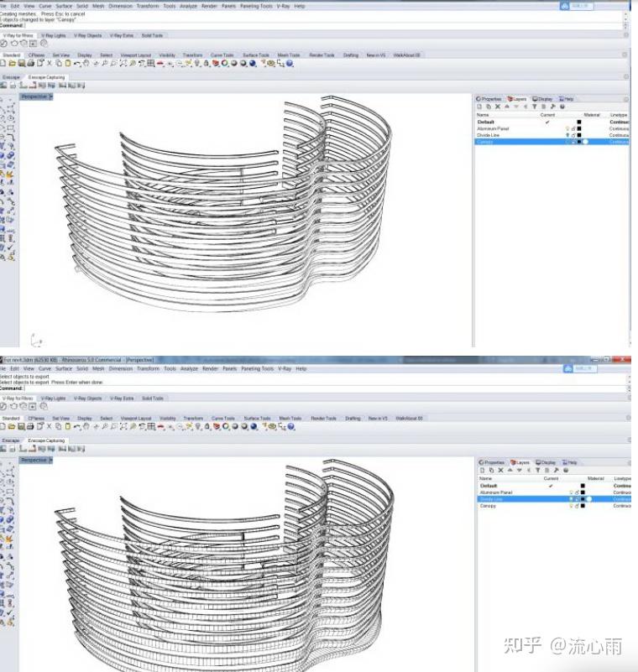Click the blue shaded sphere icon in upper toolbar

(x=253, y=64)
